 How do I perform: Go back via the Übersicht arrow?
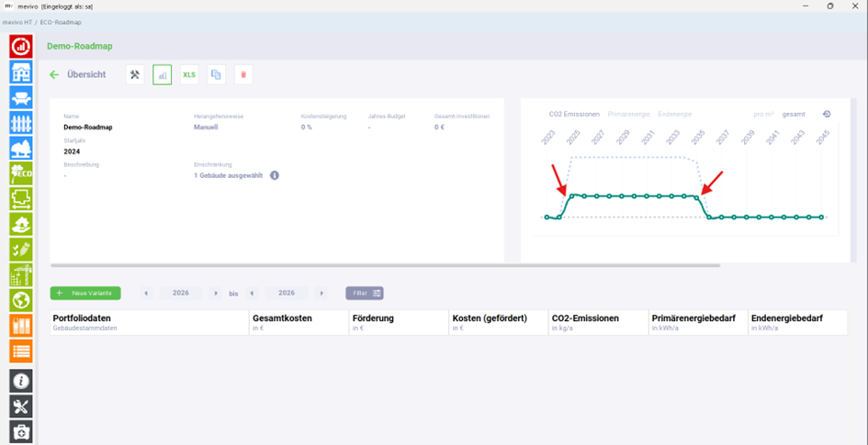(54, 74)
